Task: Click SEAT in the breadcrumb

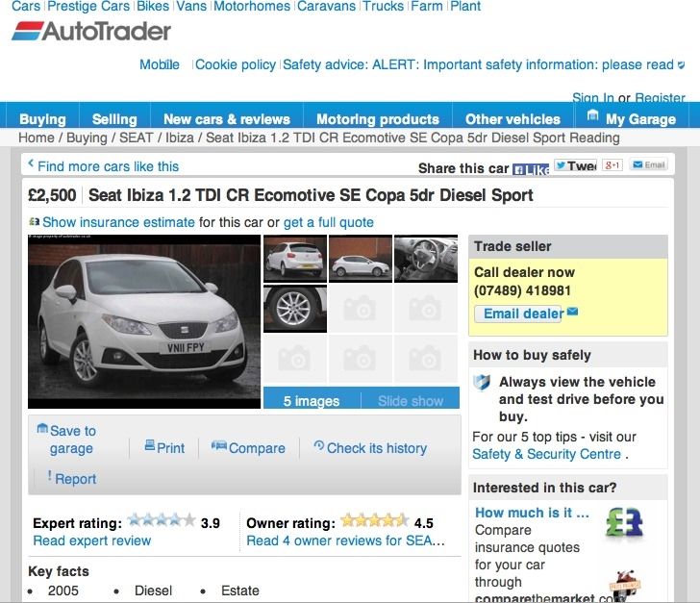Action: 137,138
